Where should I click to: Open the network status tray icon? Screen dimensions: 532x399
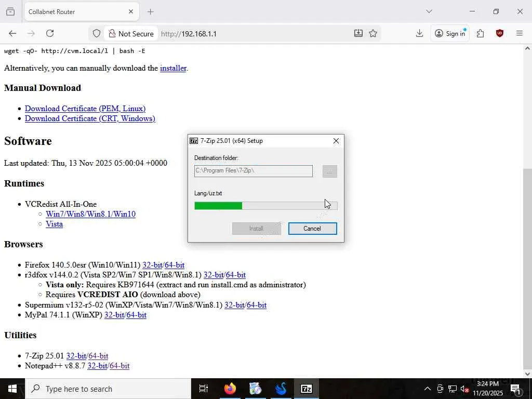click(453, 389)
